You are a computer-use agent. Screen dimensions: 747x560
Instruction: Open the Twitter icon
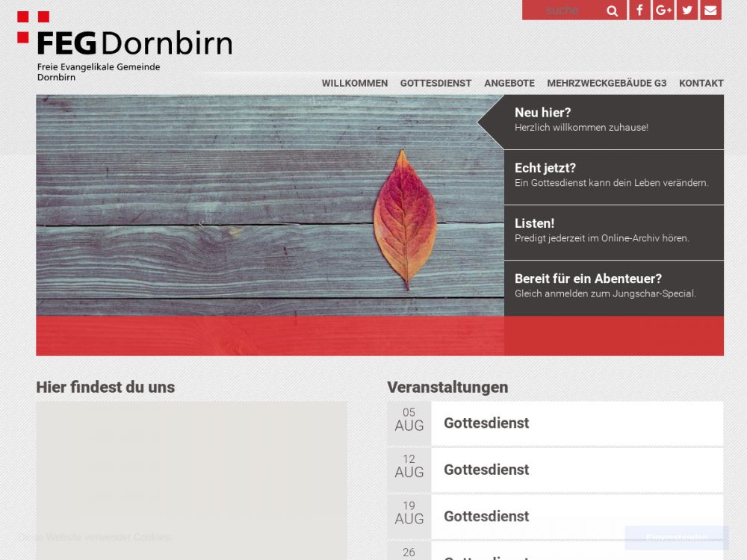coord(687,10)
